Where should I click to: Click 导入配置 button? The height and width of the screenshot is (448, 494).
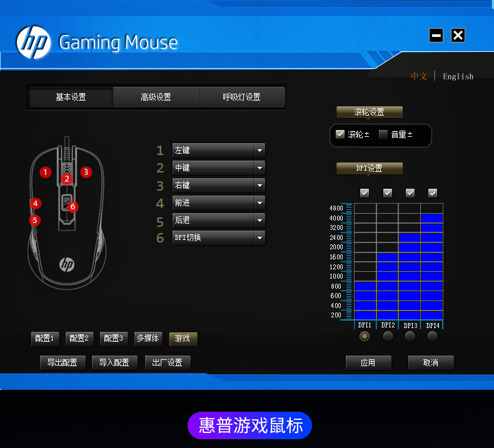point(114,362)
